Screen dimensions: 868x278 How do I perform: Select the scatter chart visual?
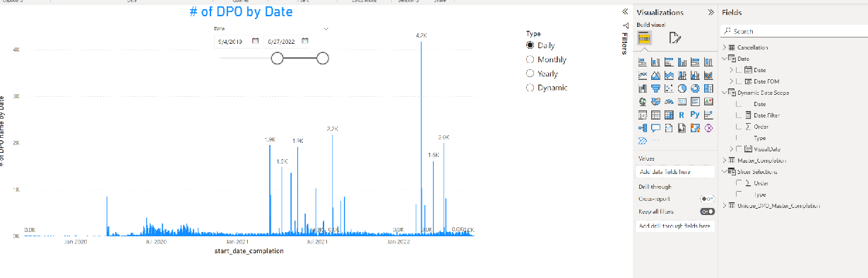point(669,88)
